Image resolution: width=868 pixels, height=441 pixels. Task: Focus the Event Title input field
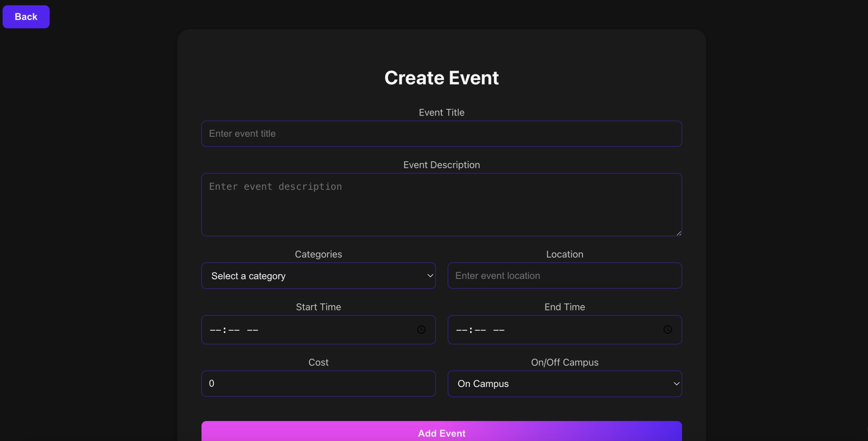click(441, 134)
